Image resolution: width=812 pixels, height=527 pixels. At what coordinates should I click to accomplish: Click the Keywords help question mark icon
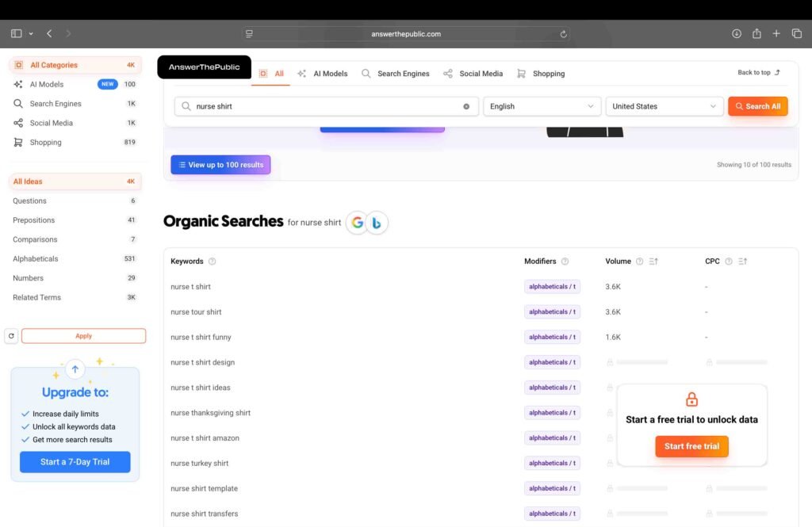point(212,262)
